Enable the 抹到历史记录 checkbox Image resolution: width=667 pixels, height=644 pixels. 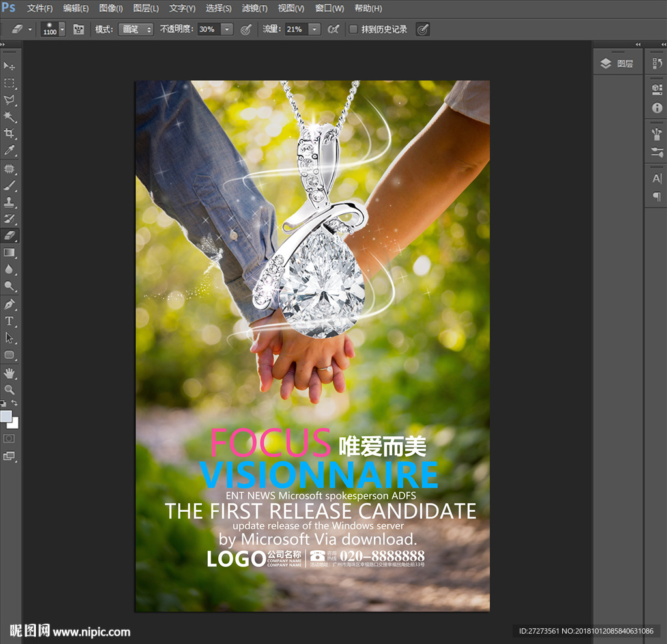pos(353,29)
